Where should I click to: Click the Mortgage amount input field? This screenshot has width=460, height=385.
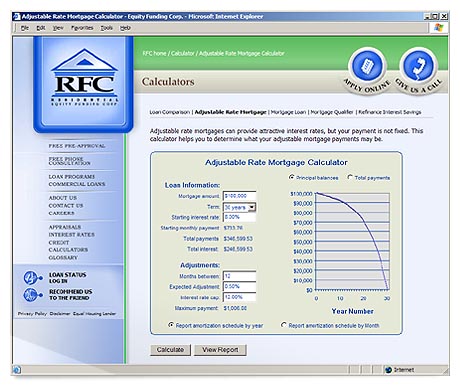coord(239,196)
